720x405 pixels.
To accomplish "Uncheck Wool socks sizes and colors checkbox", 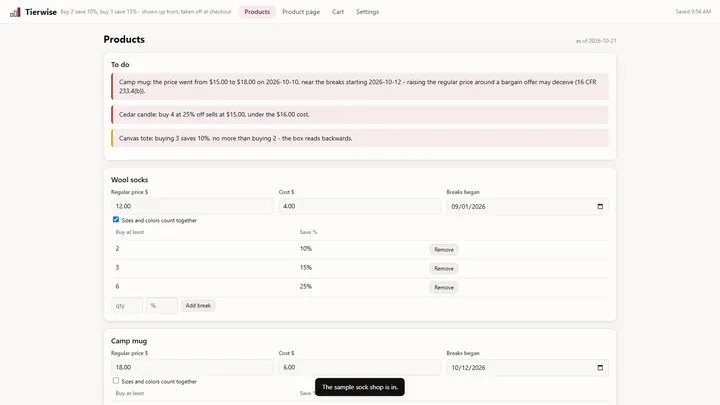I will tap(116, 219).
